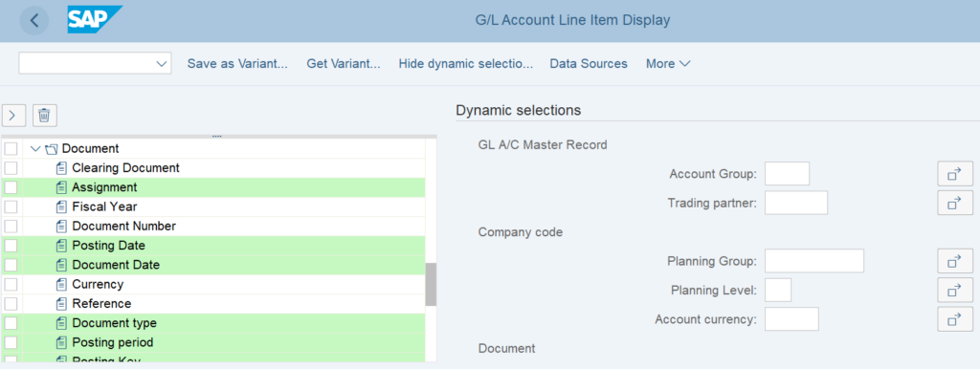Viewport: 980px width, 369px height.
Task: Tick the Posting period checkbox
Action: coord(11,343)
